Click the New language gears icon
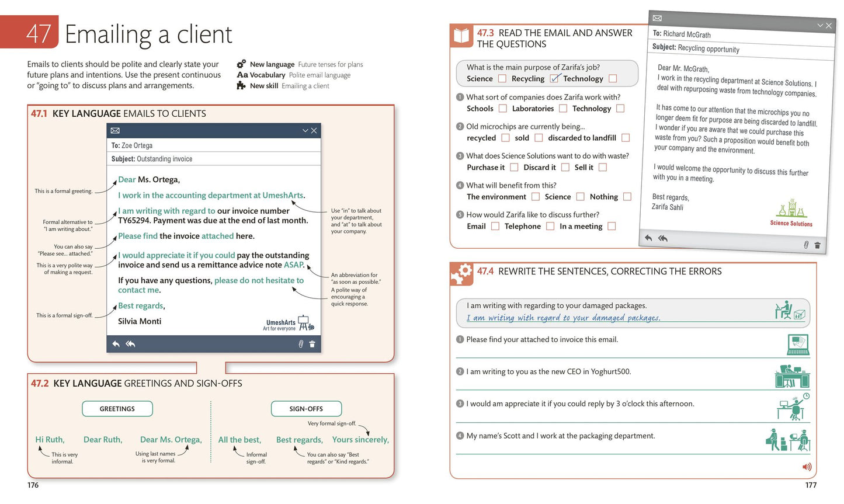Screen dimensions: 844x504 coord(241,64)
